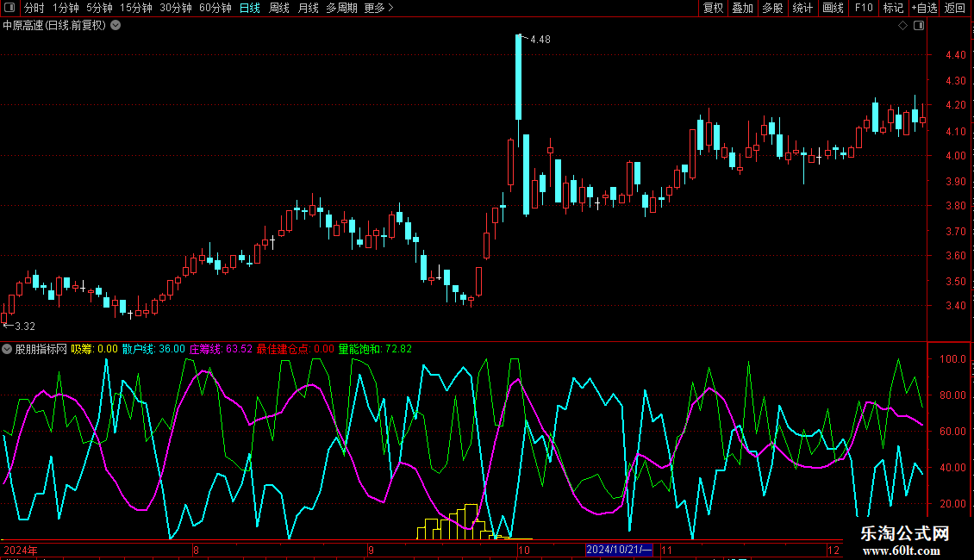Click the tall 4.48 peak candlestick

tap(519, 78)
